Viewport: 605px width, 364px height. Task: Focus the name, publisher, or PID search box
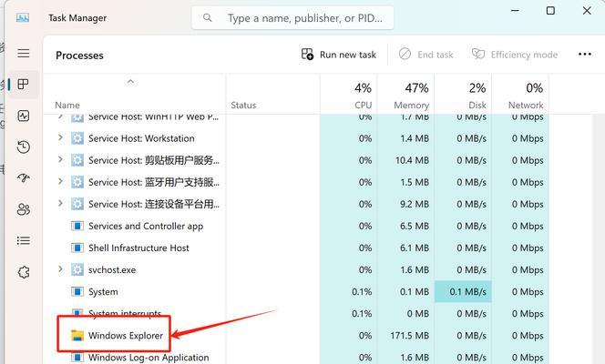tap(292, 17)
